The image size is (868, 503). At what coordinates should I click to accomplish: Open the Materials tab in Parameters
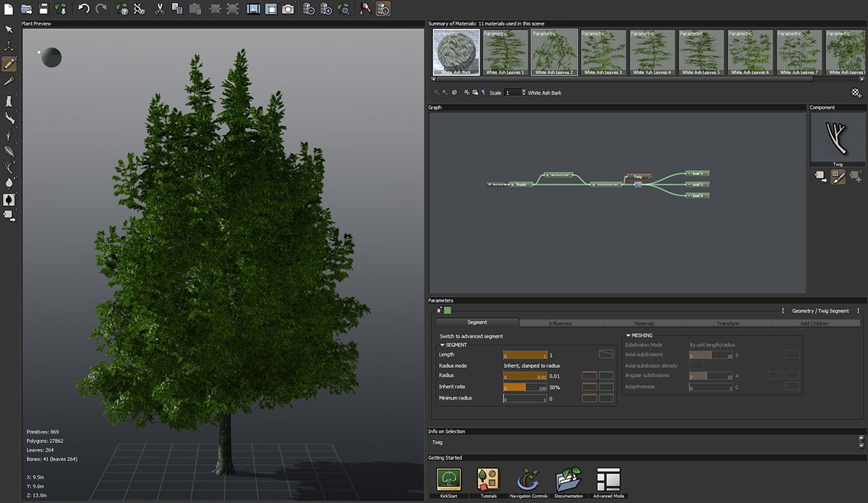pos(644,323)
